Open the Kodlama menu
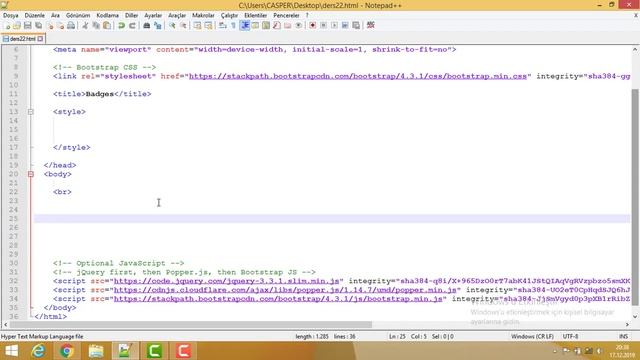 tap(107, 15)
